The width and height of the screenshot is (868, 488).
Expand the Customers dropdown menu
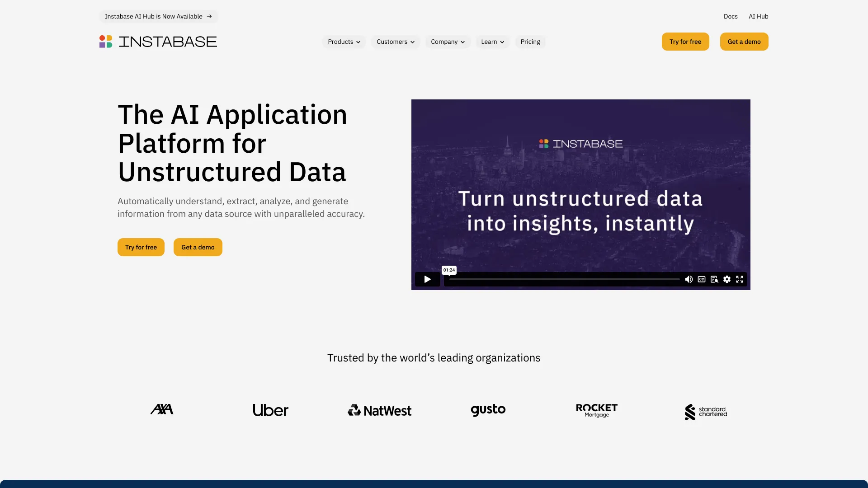click(395, 42)
